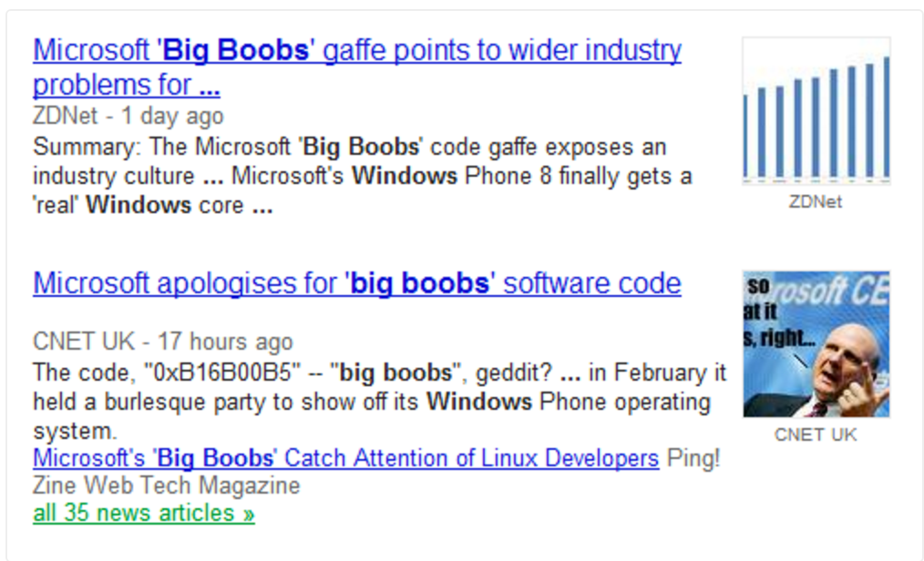The width and height of the screenshot is (924, 561).
Task: Click the 'ZDNet - 1 day ago' source line
Action: coord(128,116)
